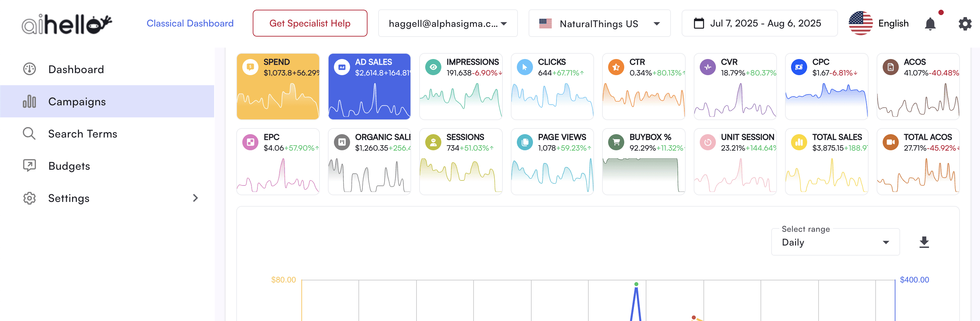Select Search Terms in the sidebar
Image resolution: width=980 pixels, height=321 pixels.
(83, 133)
